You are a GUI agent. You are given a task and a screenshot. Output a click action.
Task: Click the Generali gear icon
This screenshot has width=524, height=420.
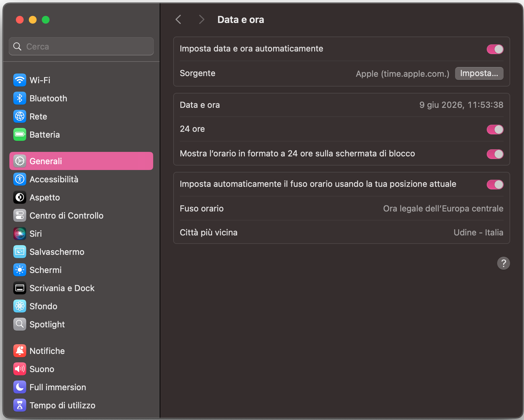click(20, 161)
